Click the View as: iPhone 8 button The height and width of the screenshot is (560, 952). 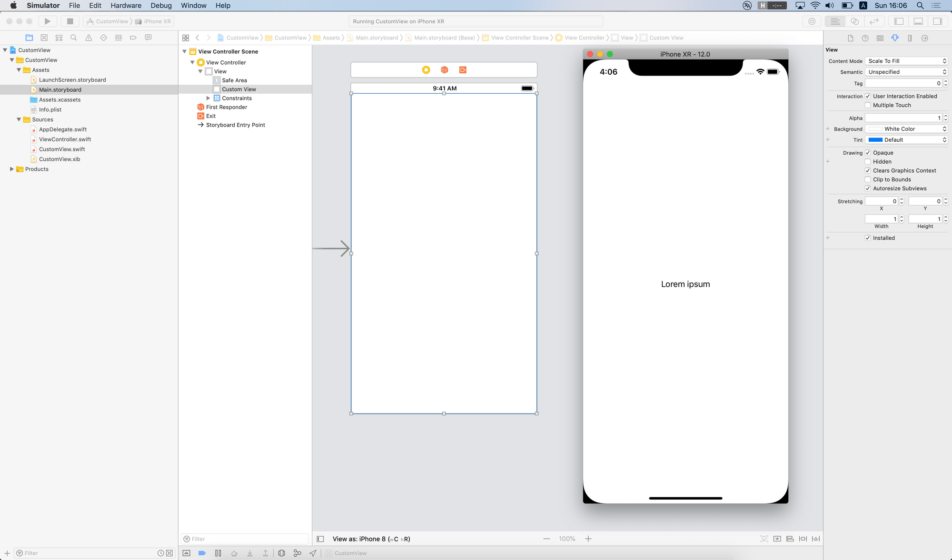371,539
